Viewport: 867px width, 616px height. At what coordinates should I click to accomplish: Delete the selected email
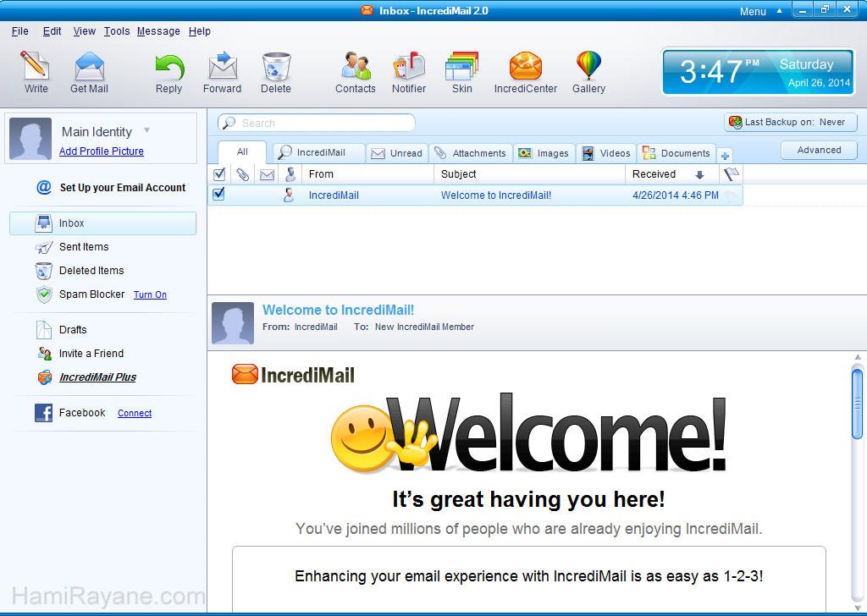pyautogui.click(x=276, y=72)
